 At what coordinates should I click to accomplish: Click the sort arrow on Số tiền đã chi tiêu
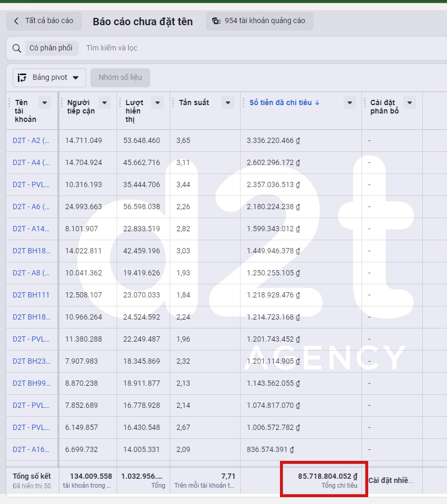pos(317,102)
